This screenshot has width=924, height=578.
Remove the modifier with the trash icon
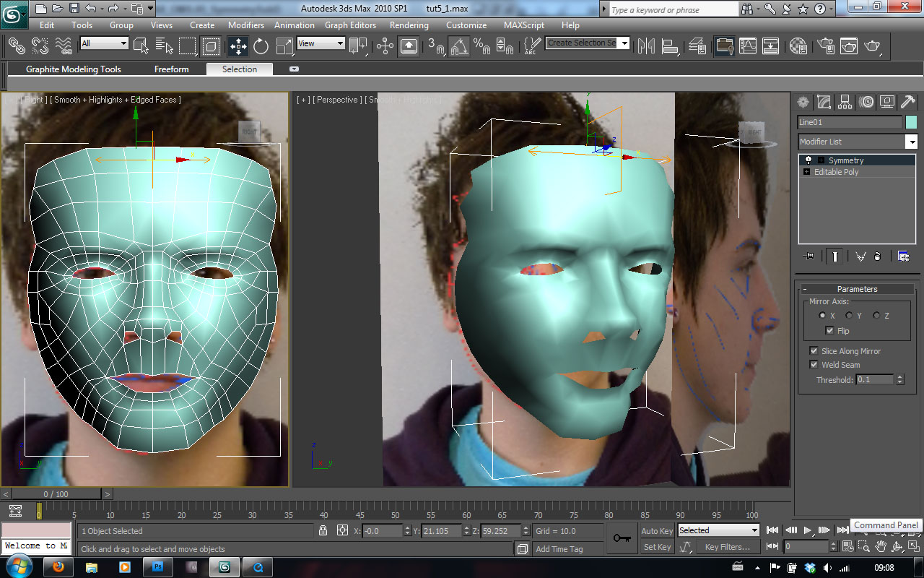point(878,256)
